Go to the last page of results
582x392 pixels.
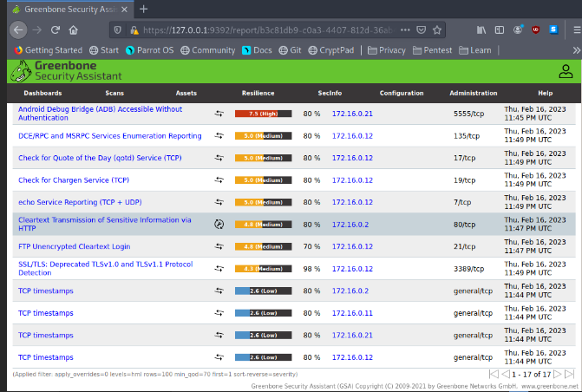(569, 374)
